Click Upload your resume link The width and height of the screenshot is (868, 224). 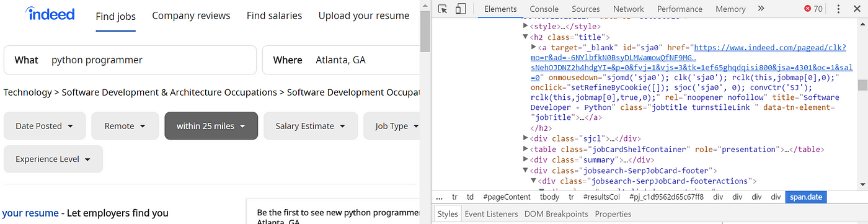364,16
